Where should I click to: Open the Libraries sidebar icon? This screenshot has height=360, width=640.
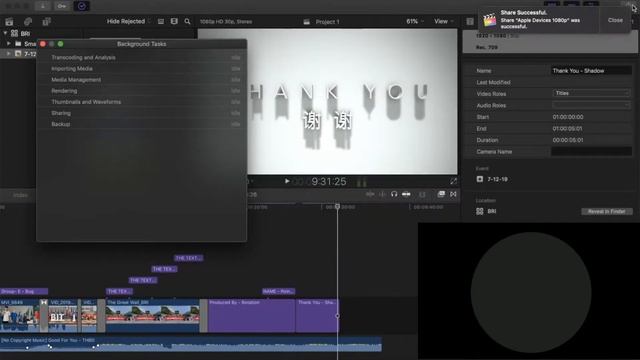[9, 22]
